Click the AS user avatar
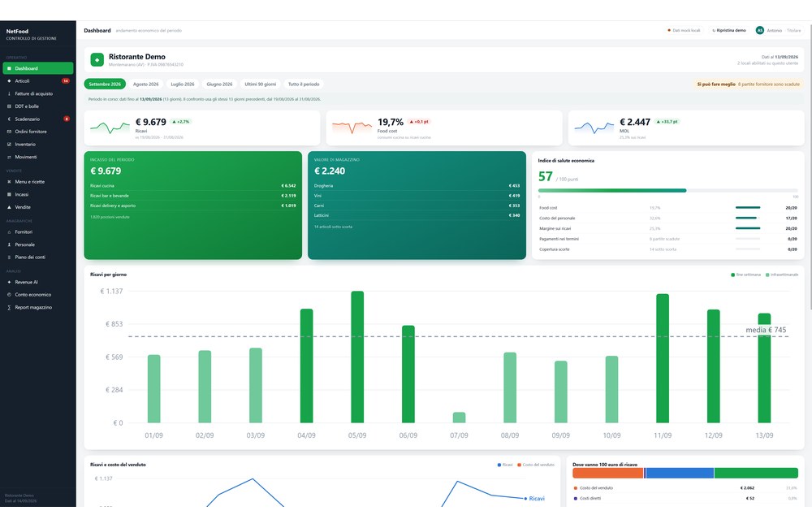 point(760,31)
